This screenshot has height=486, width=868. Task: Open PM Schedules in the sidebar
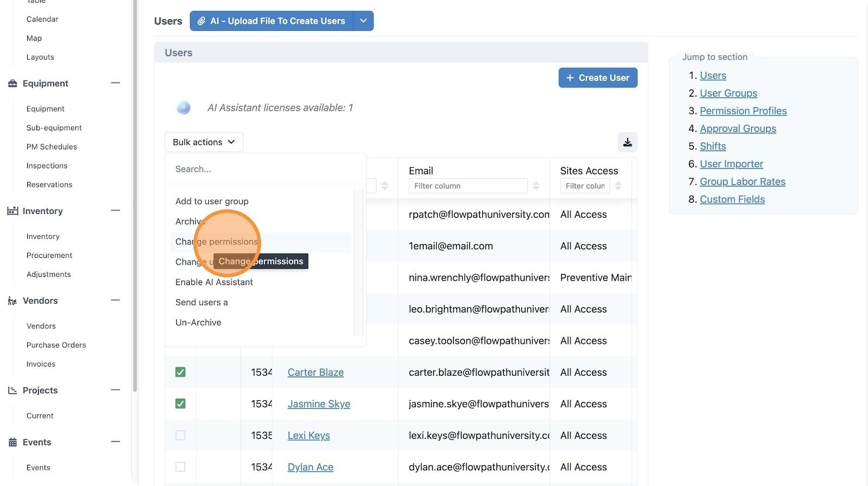tap(52, 147)
